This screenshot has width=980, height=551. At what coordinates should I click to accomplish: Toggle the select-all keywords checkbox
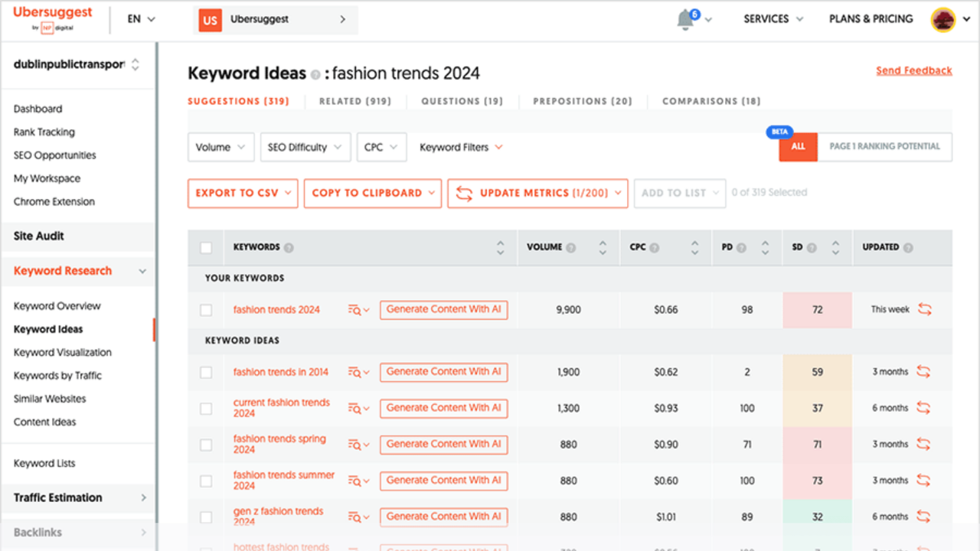click(205, 248)
